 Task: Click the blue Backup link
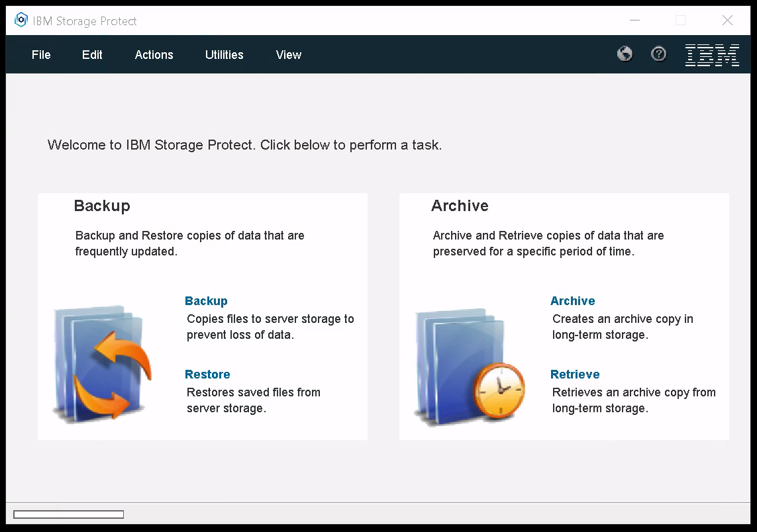point(206,301)
